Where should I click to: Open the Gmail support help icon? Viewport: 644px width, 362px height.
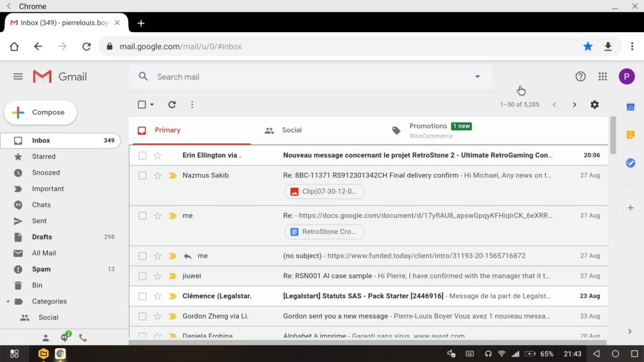coord(580,77)
